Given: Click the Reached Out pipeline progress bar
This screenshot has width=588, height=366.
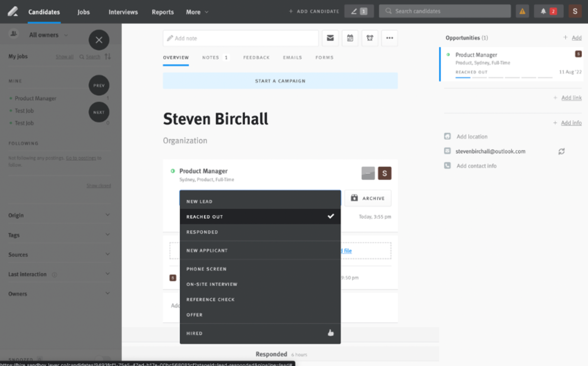Looking at the screenshot, I should pyautogui.click(x=463, y=78).
